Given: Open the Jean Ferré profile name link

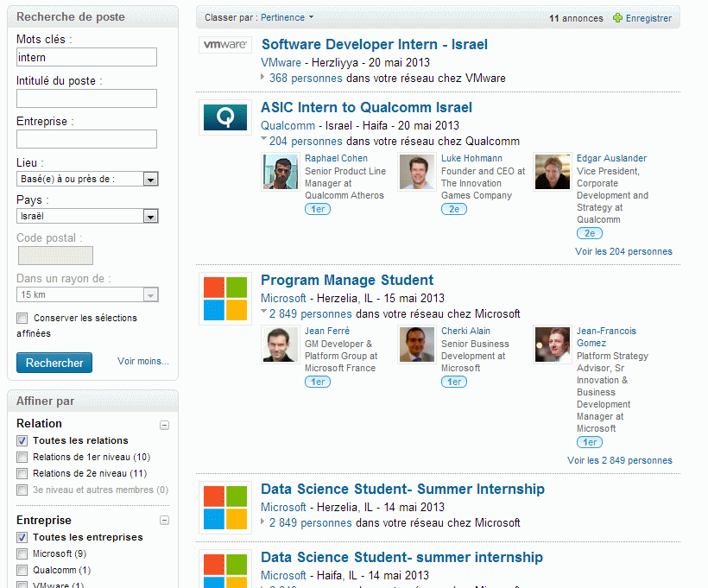Looking at the screenshot, I should [x=327, y=331].
